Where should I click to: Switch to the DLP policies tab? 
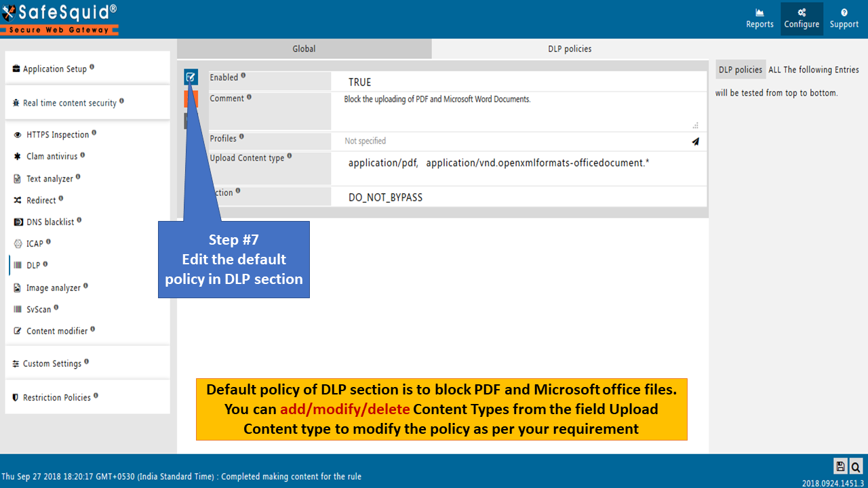[570, 49]
